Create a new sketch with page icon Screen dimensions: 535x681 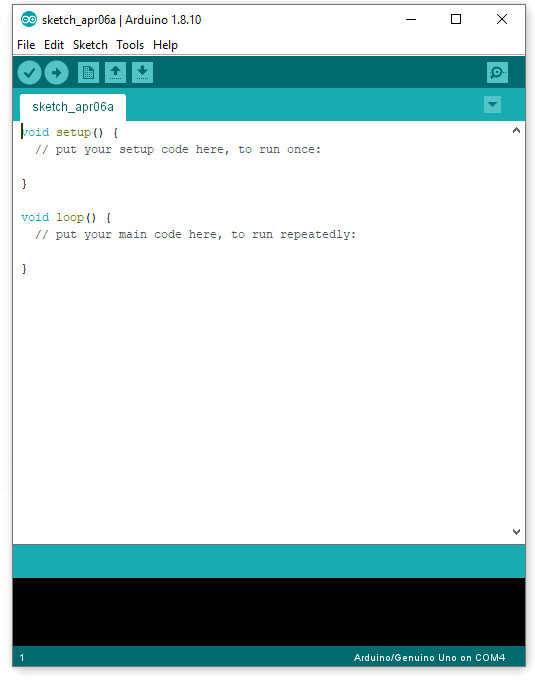[88, 73]
